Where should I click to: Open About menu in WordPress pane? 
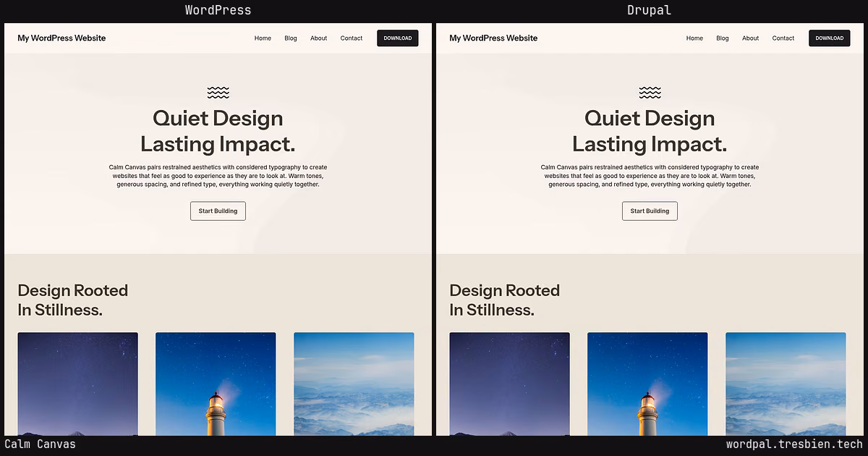(x=319, y=38)
